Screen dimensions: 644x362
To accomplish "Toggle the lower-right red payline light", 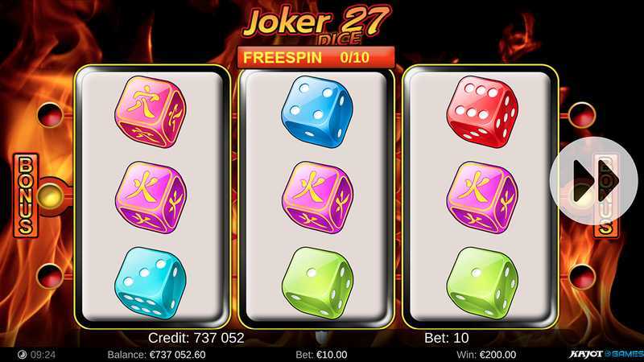I will point(582,278).
